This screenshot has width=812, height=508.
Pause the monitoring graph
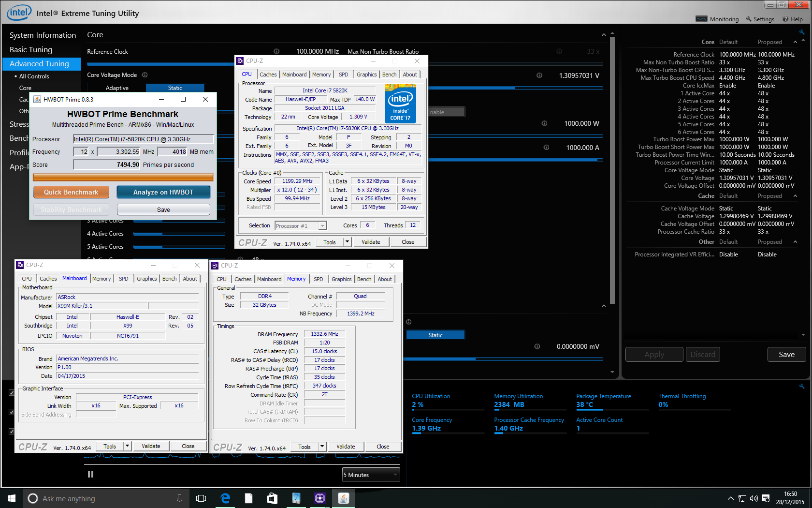point(90,475)
